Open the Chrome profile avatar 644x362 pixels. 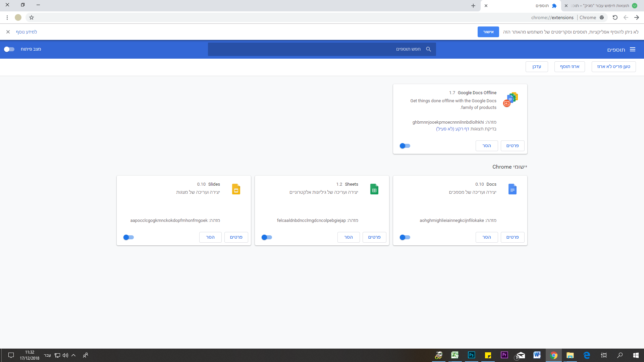(x=18, y=17)
